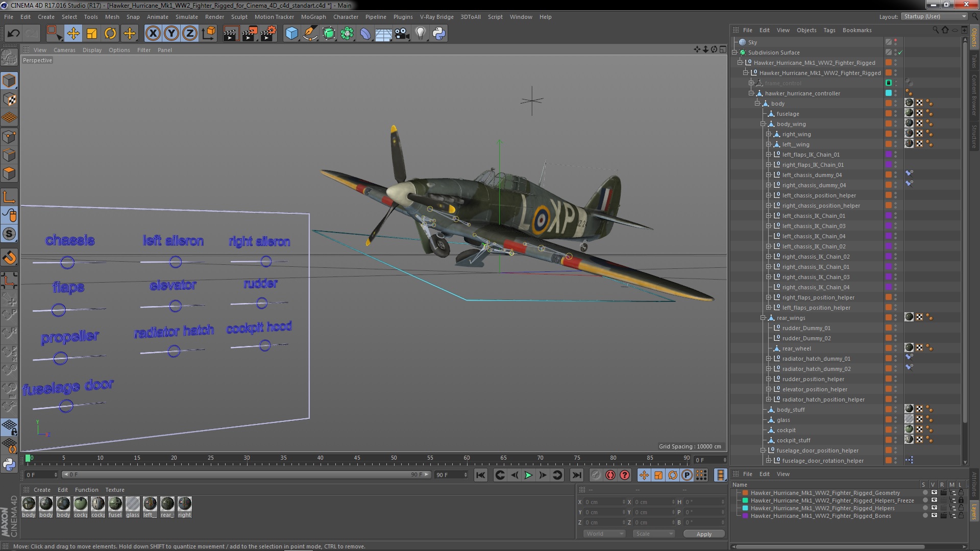Viewport: 980px width, 551px height.
Task: Open the File menu
Action: 9,17
